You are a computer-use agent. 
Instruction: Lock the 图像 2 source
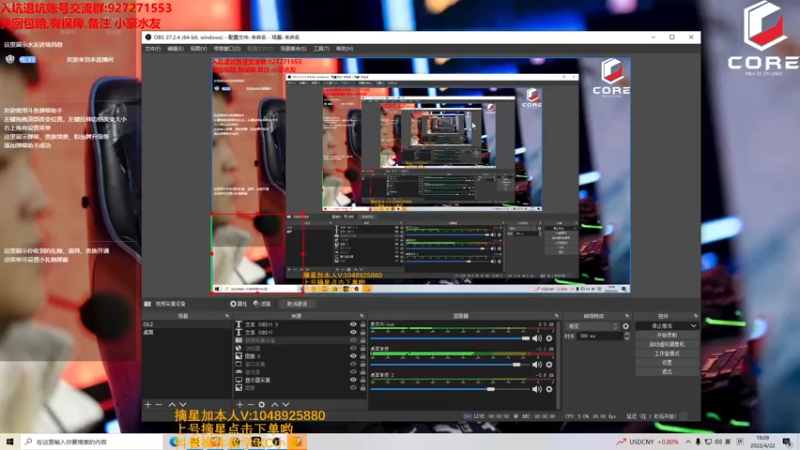coord(363,356)
